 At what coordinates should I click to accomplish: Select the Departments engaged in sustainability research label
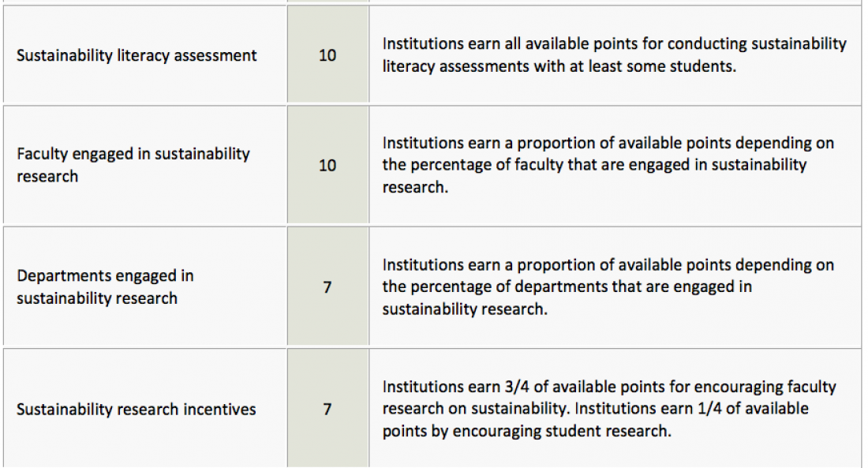105,287
